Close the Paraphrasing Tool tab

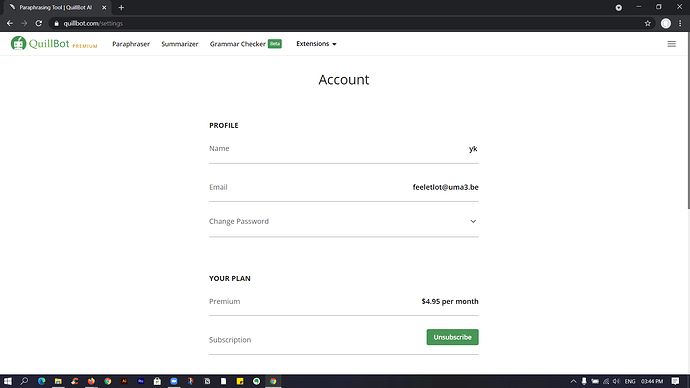tap(104, 7)
